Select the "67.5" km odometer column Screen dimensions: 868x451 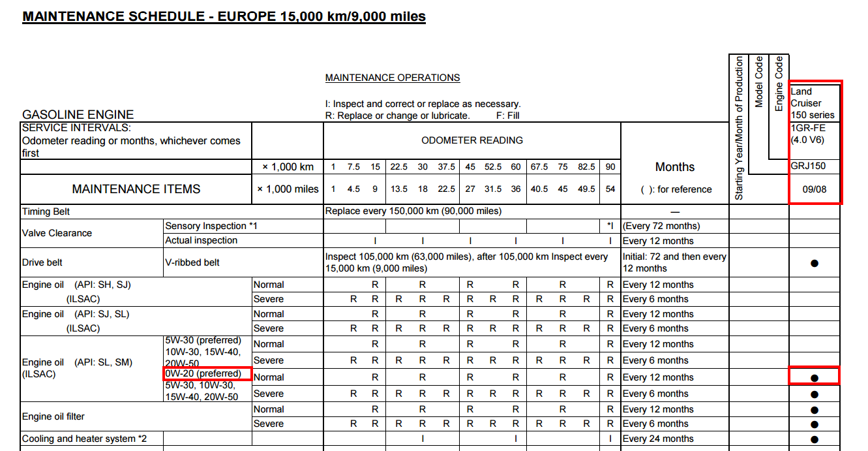click(x=539, y=167)
